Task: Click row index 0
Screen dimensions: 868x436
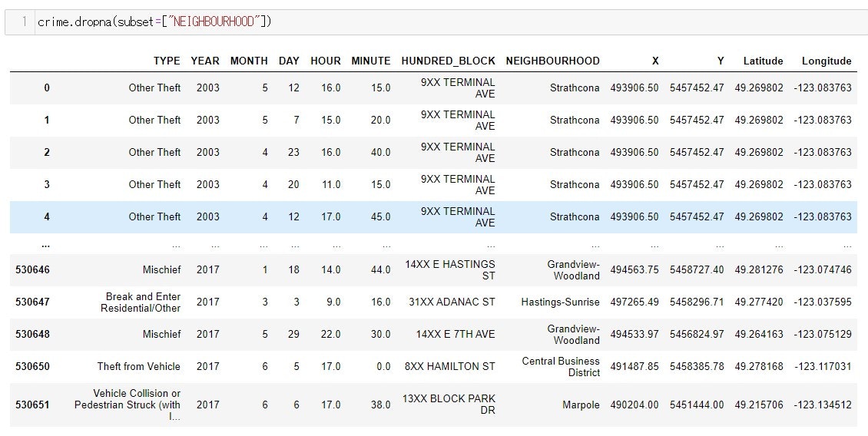Action: pyautogui.click(x=47, y=88)
